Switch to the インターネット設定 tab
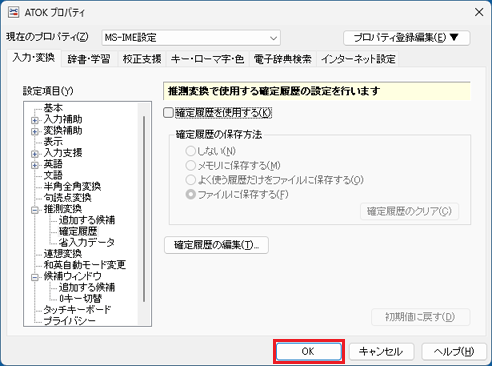 click(358, 59)
